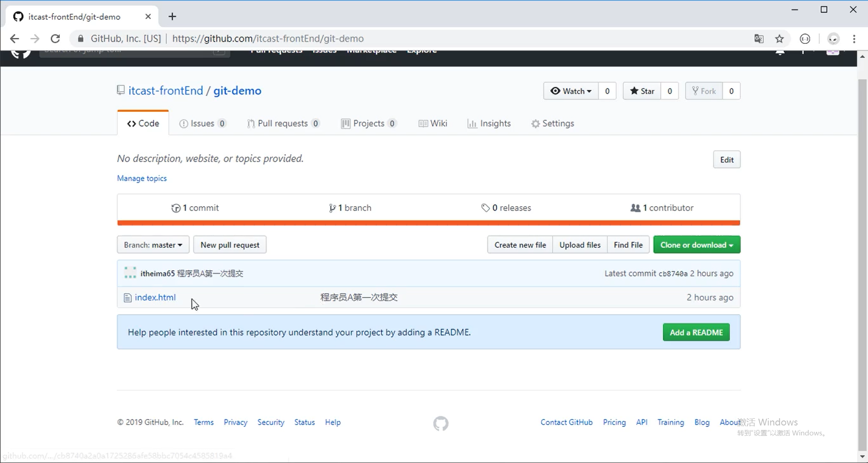View the repository's Pull requests
Image resolution: width=868 pixels, height=463 pixels.
pos(283,123)
